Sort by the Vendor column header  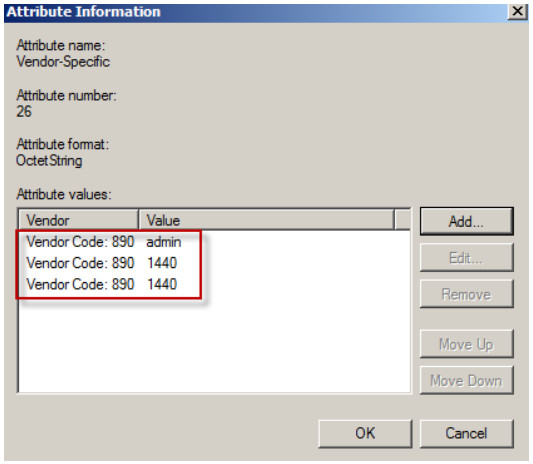tap(79, 220)
